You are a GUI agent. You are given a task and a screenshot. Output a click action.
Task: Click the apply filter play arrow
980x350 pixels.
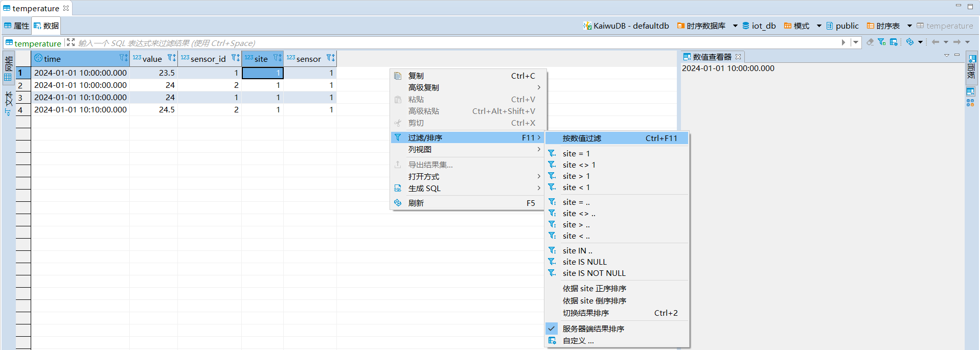(x=844, y=42)
